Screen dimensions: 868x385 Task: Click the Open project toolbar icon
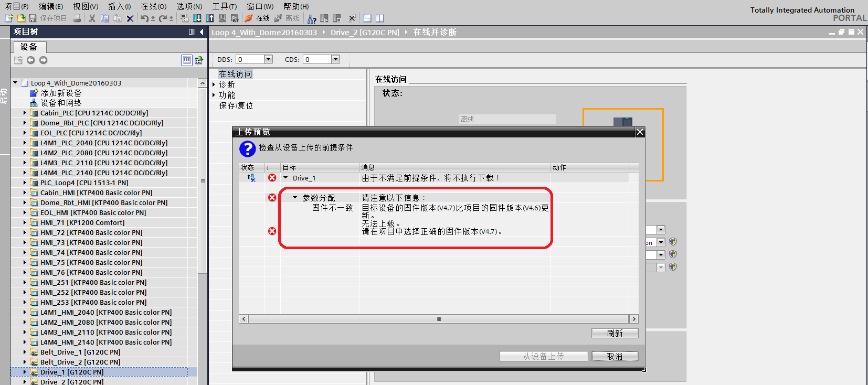point(21,18)
